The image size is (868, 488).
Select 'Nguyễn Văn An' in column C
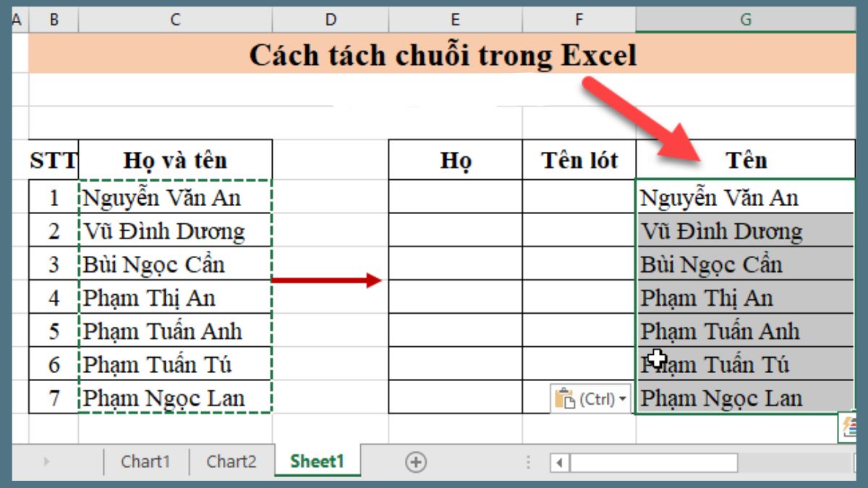point(176,197)
